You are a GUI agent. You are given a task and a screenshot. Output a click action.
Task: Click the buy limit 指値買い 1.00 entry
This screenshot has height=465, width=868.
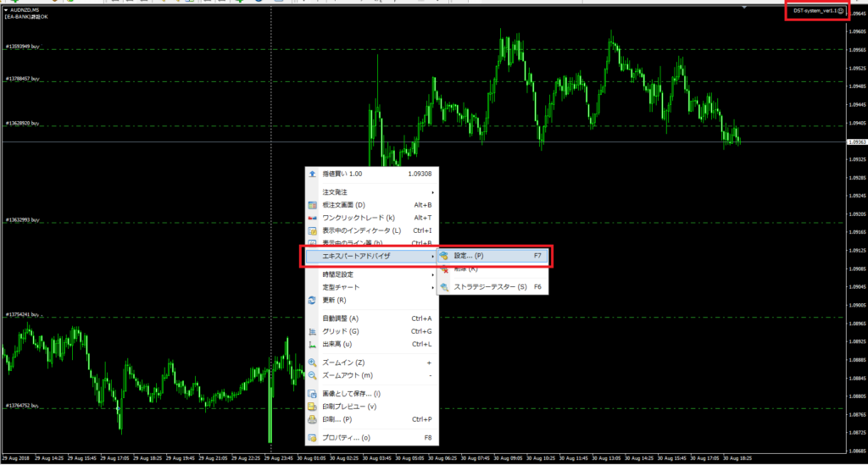point(371,174)
